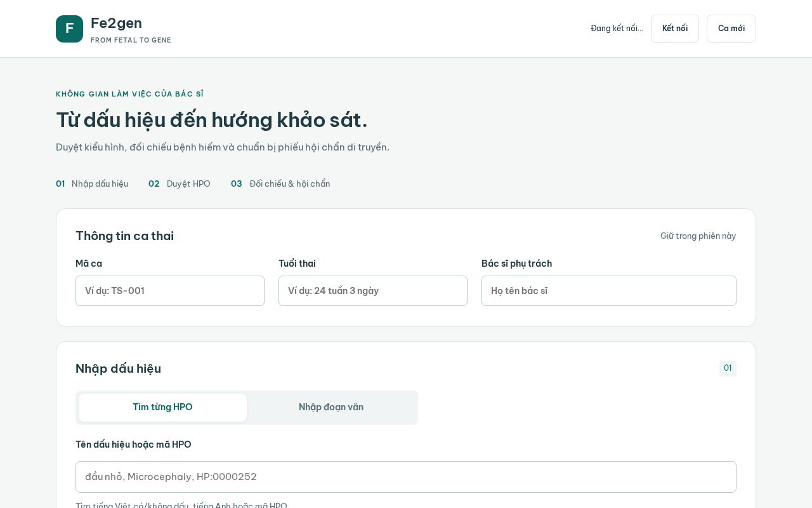
Task: Click the Duyệt kiểu hình subtitle sentence
Action: click(223, 147)
